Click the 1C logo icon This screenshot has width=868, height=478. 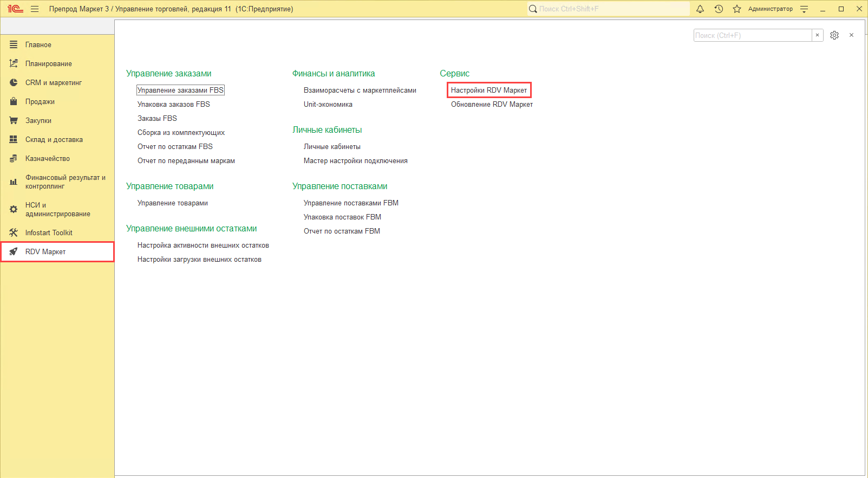15,9
